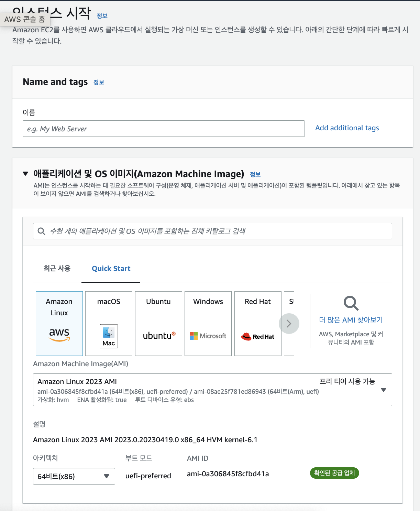The image size is (420, 511).
Task: Click Add additional tags link
Action: (347, 128)
